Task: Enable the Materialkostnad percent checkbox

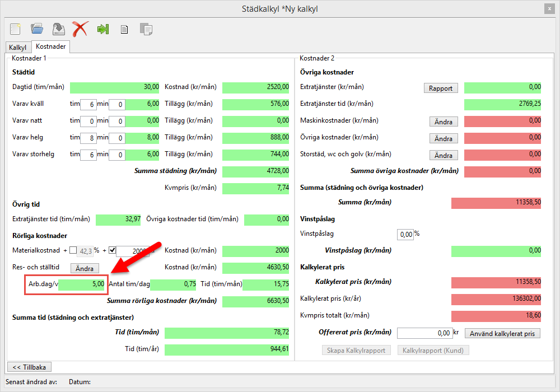Action: point(73,250)
